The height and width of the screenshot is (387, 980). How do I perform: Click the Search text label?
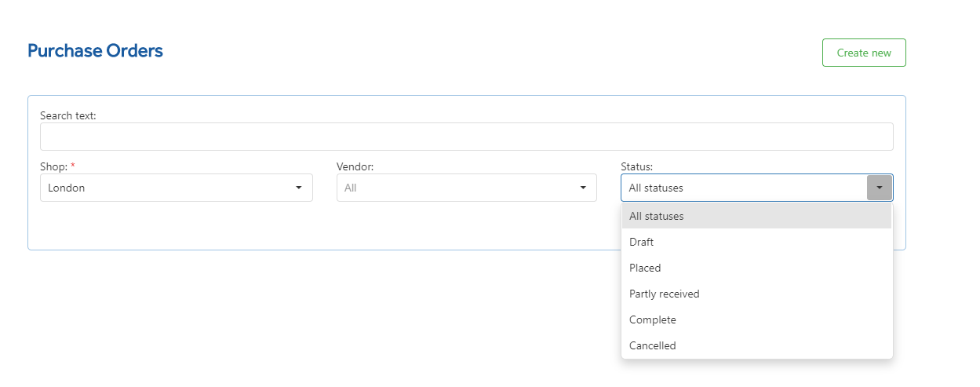pos(67,115)
